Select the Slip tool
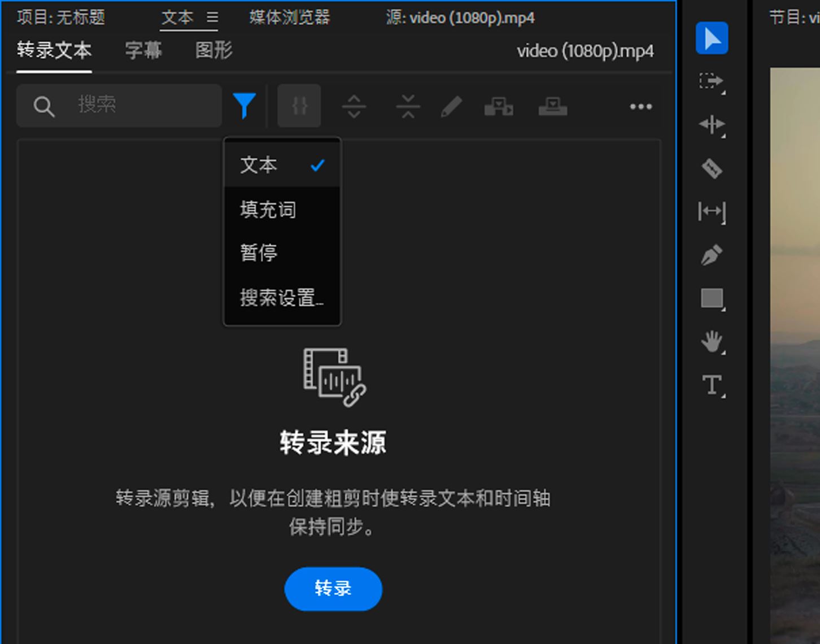Viewport: 820px width, 644px height. point(712,211)
